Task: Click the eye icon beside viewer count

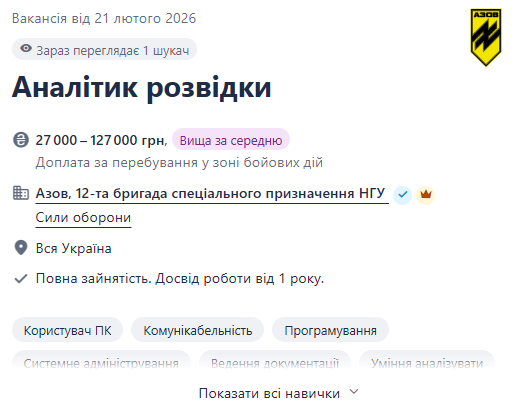Action: coord(26,49)
